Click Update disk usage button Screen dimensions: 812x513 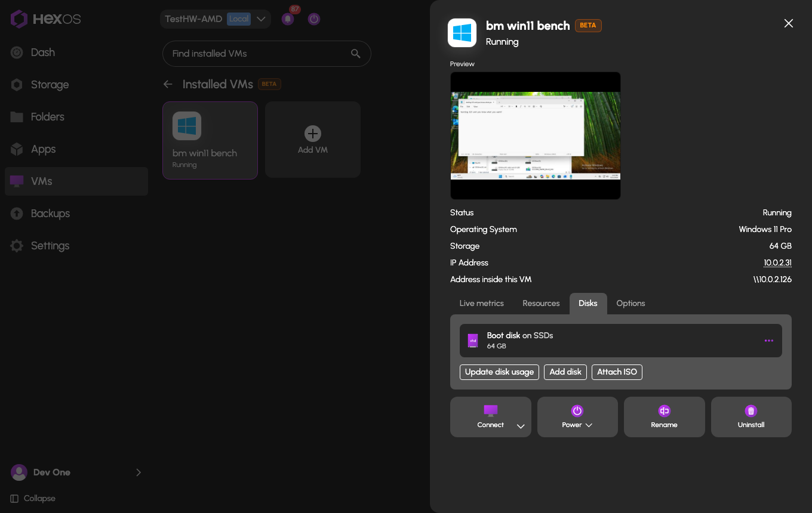coord(499,372)
